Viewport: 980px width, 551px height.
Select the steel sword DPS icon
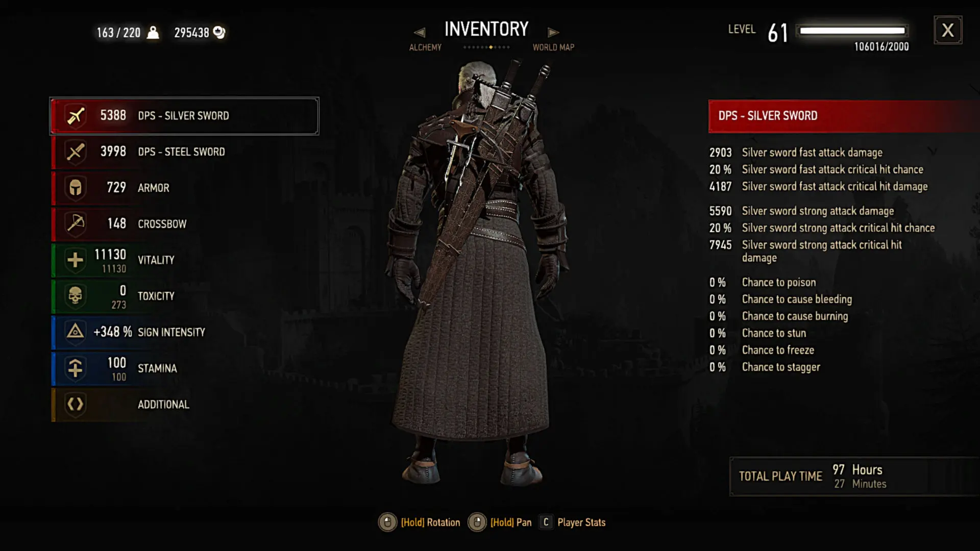[x=76, y=152]
